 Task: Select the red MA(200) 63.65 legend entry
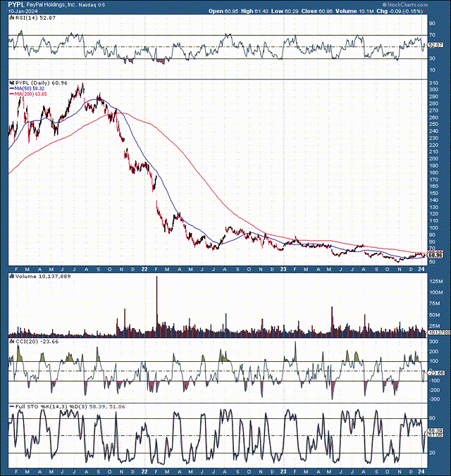pos(28,94)
